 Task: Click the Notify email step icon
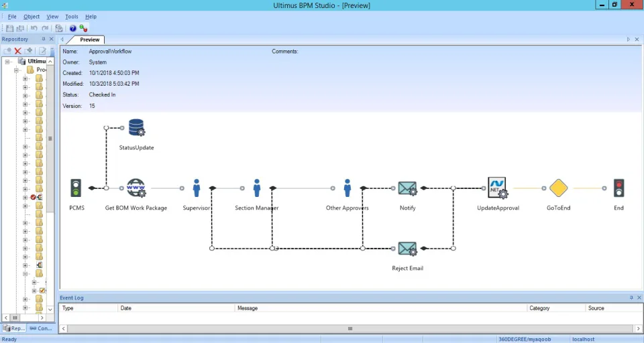click(x=407, y=188)
